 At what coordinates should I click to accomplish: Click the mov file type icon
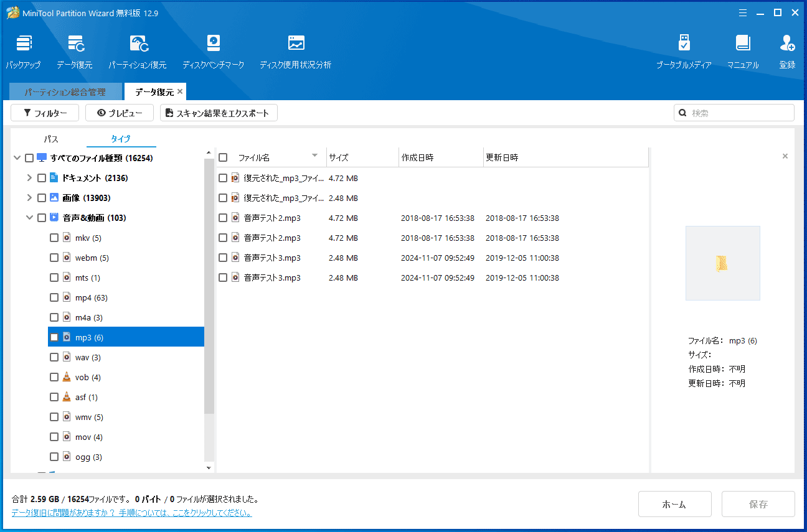(67, 437)
